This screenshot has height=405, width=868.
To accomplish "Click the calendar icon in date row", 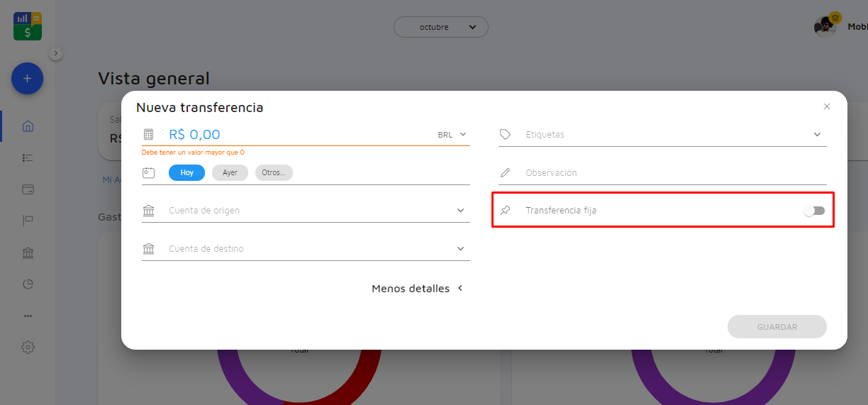I will 148,172.
